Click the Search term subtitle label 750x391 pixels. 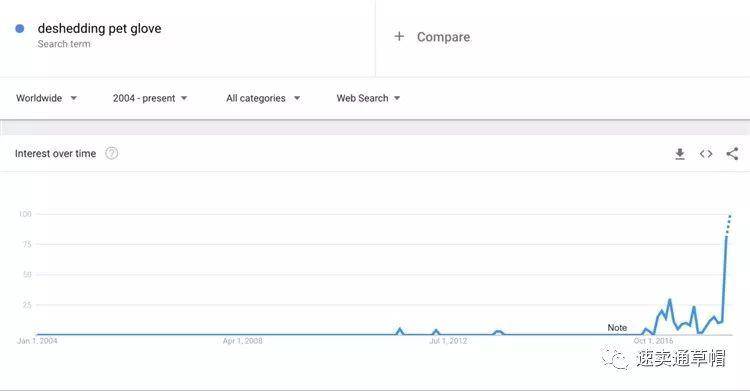(64, 44)
